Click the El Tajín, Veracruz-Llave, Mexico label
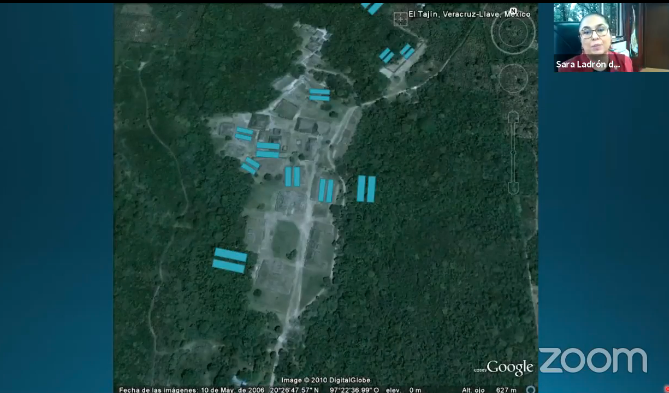 (469, 15)
